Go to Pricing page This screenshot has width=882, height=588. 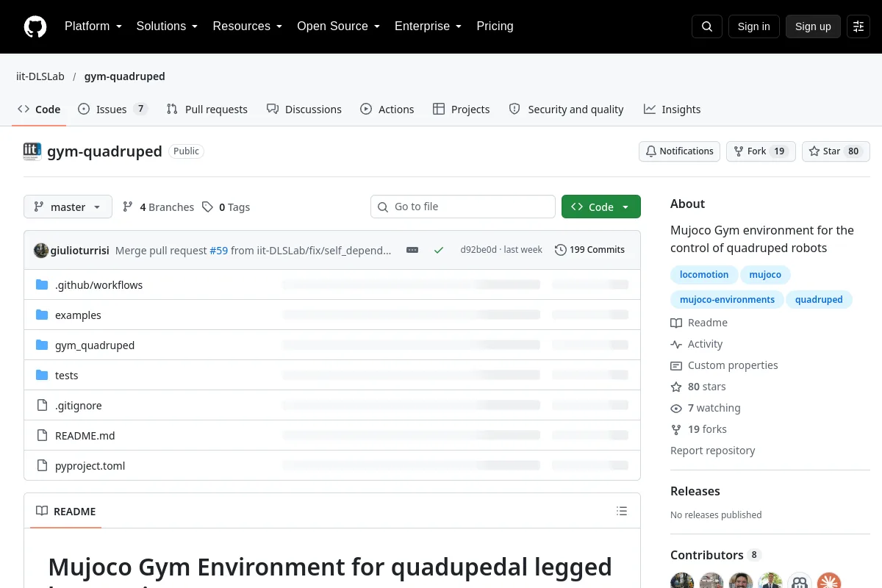[x=495, y=26]
